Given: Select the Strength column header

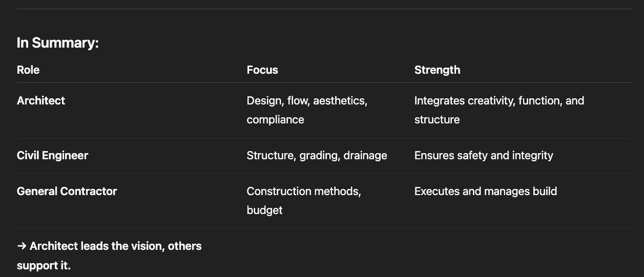Looking at the screenshot, I should 437,70.
